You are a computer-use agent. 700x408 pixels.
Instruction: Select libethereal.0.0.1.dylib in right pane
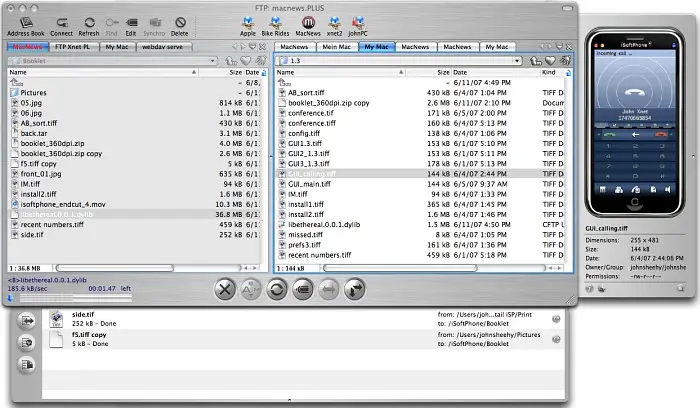(x=420, y=225)
